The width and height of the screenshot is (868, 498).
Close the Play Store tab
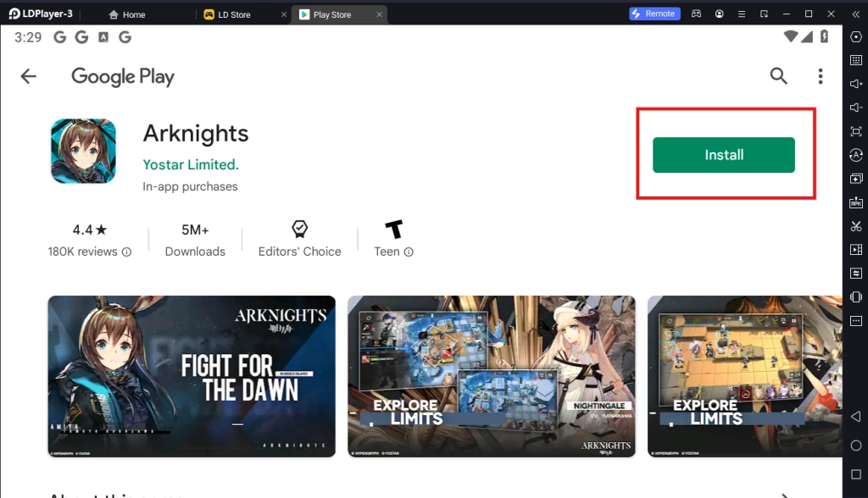click(379, 14)
